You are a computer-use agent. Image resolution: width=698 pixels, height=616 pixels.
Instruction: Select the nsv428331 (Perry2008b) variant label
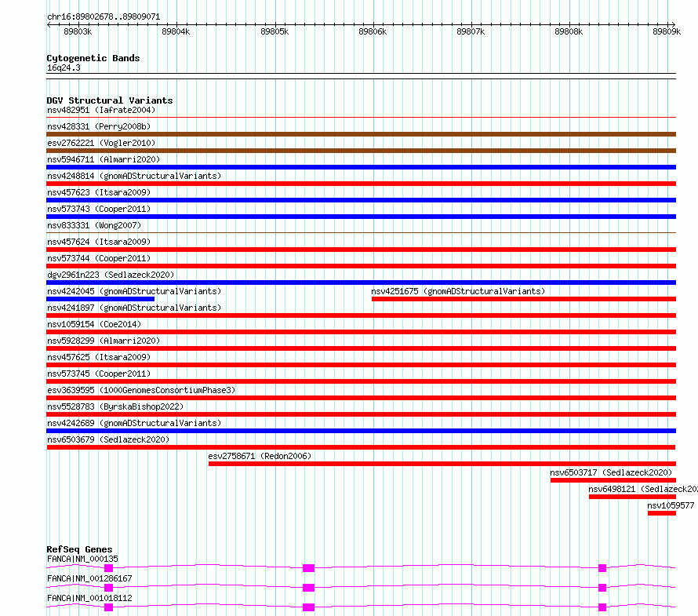coord(99,126)
